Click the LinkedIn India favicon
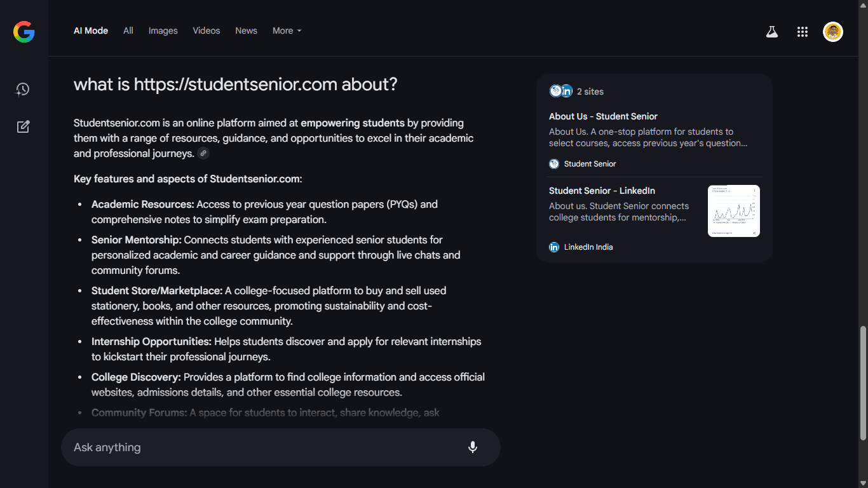Viewport: 868px width, 488px height. 554,247
